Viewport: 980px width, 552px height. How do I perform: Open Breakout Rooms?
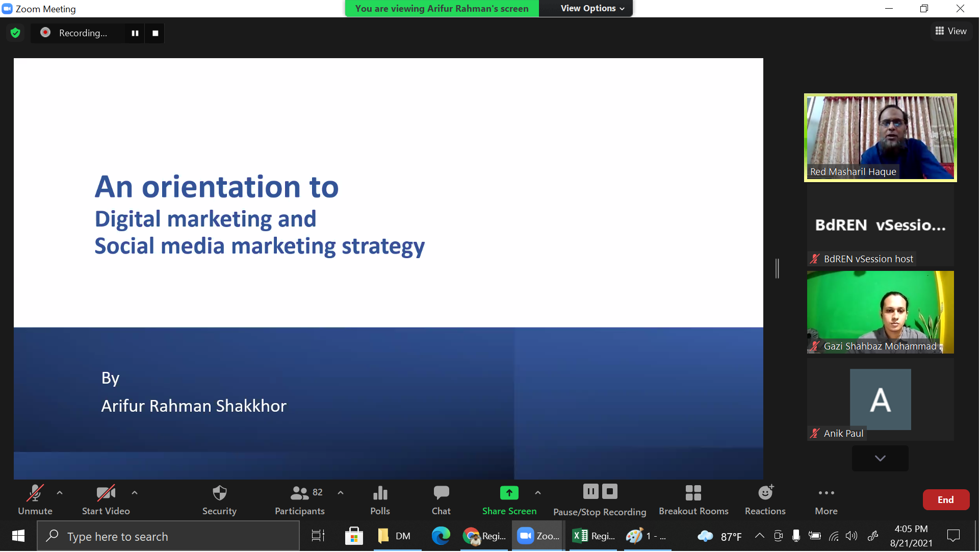click(x=693, y=500)
